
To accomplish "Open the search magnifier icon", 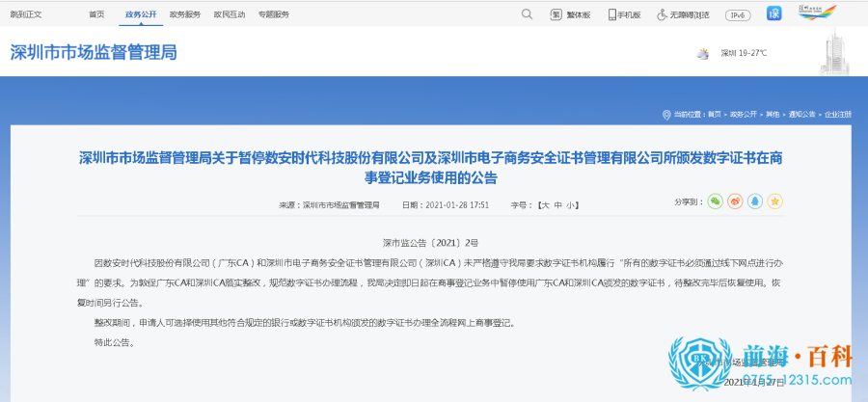I will coord(527,14).
